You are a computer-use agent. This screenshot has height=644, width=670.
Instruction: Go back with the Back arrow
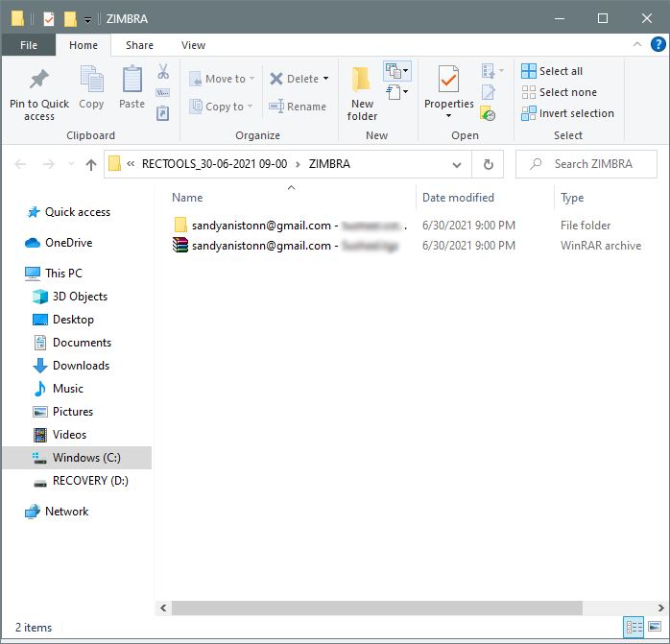coord(20,164)
